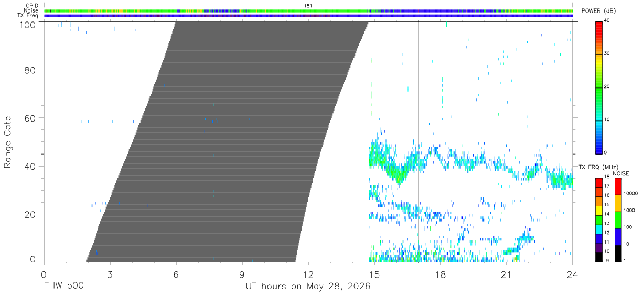Screen dimensions: 644x297
Task: Select hour 9 on the UT axis
Action: point(242,274)
